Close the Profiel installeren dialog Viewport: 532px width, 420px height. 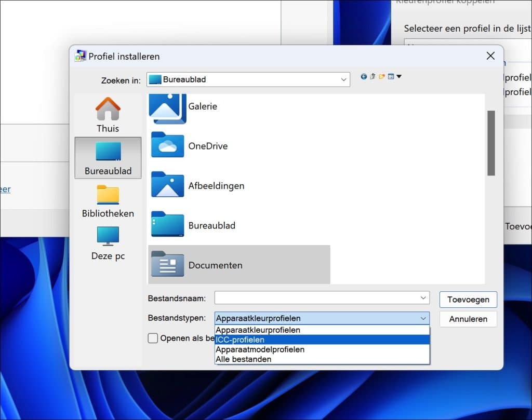pos(490,56)
